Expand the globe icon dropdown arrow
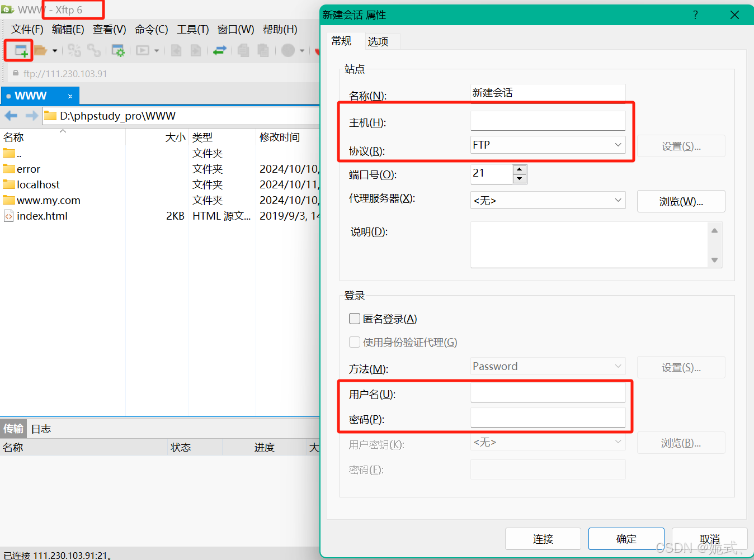The width and height of the screenshot is (754, 560). (302, 51)
